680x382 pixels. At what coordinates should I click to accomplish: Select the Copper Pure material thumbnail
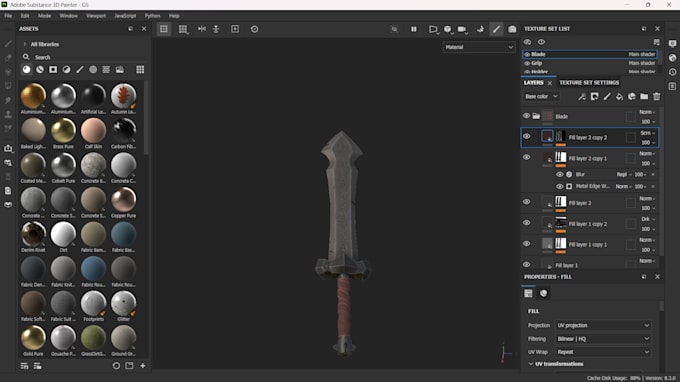tap(124, 199)
